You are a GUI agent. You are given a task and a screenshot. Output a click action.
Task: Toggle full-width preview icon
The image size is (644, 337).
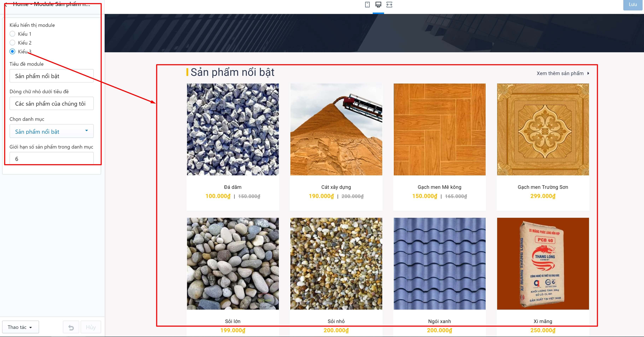[389, 5]
